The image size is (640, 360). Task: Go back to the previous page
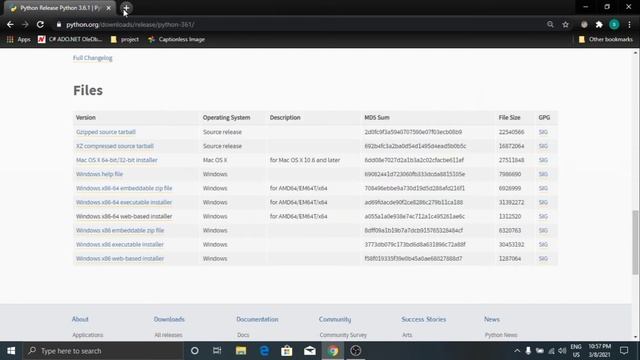click(10, 24)
